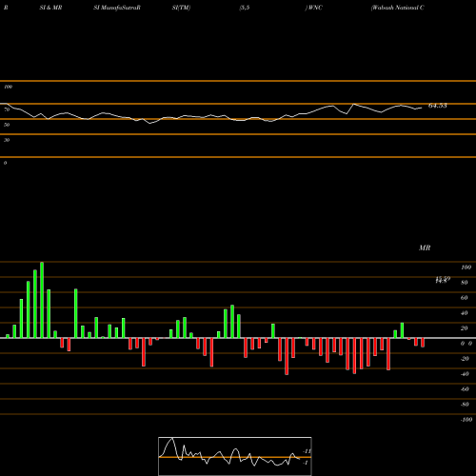This screenshot has width=476, height=476.
Task: Click the RSI axis label 100
Action: pyautogui.click(x=8, y=87)
